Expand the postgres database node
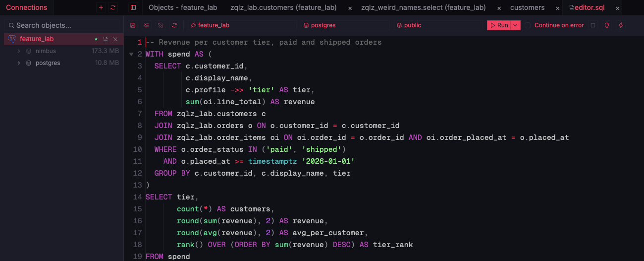The image size is (644, 261). 19,63
